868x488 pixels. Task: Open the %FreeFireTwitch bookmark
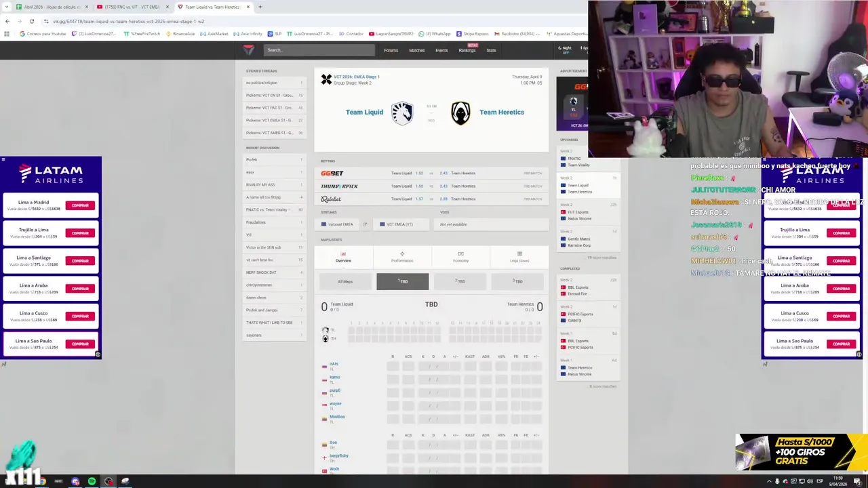click(142, 33)
